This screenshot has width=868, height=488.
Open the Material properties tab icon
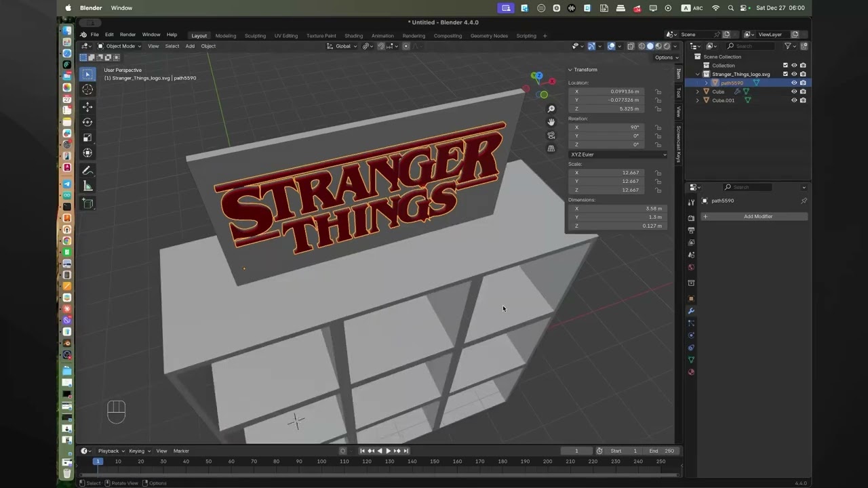pos(691,372)
